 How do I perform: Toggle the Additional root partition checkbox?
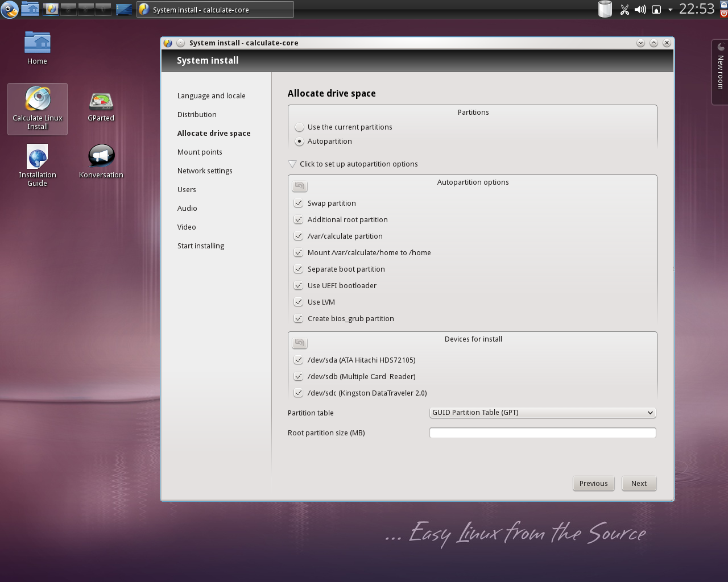click(298, 220)
